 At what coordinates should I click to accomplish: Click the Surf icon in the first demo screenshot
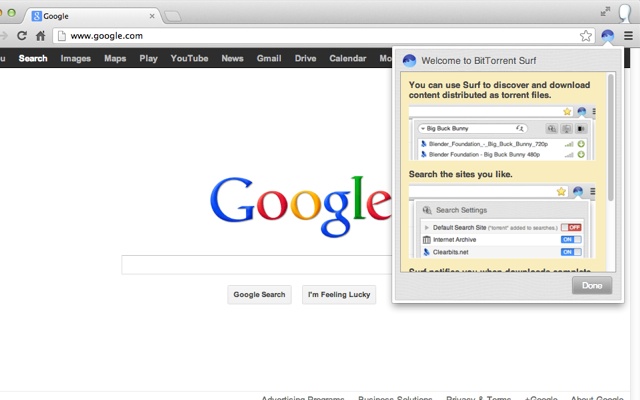(x=582, y=111)
